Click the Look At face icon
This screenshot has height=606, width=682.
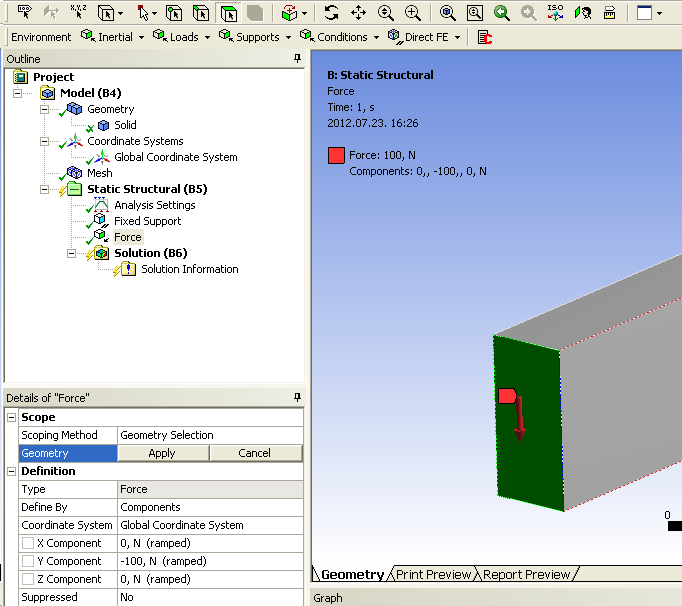point(583,13)
